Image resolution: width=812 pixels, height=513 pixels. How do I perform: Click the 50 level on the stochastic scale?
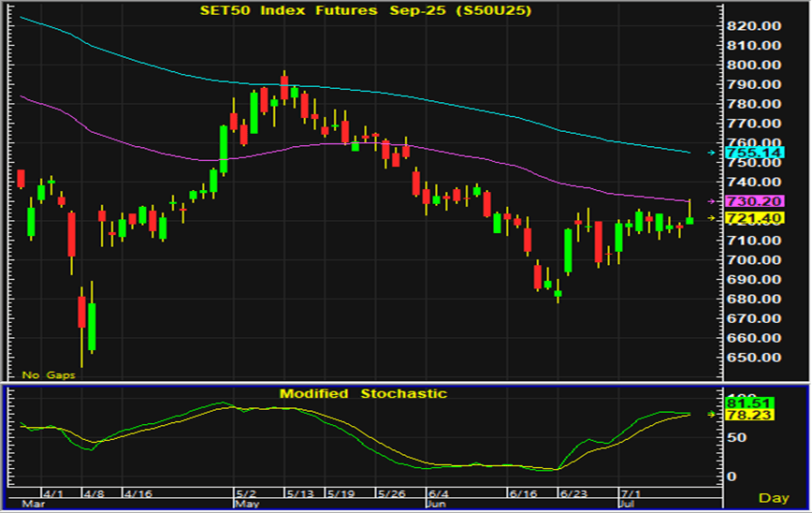coord(735,437)
